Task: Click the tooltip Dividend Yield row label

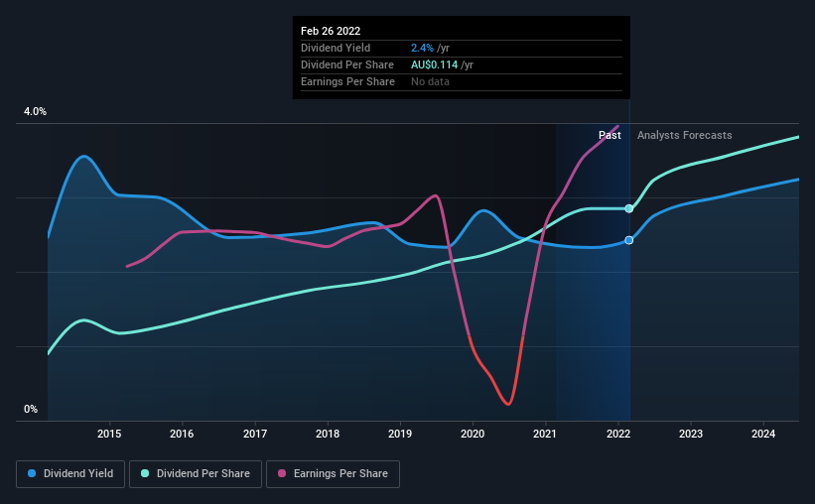Action: (x=336, y=48)
